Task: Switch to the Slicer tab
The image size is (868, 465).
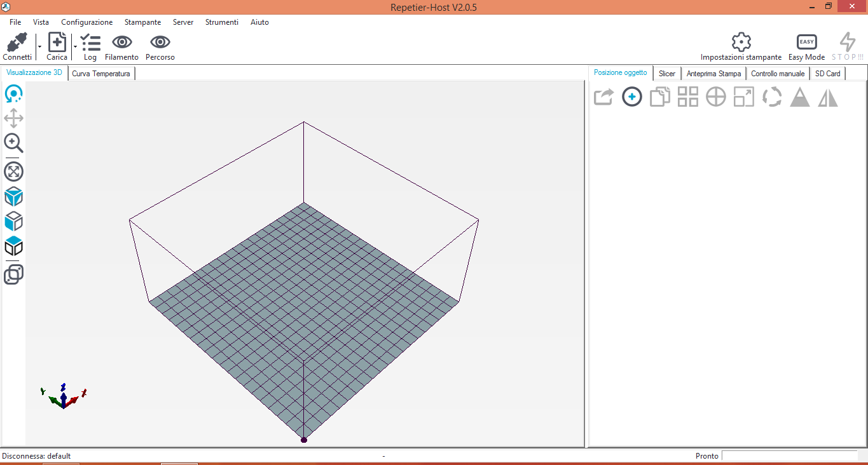Action: (x=667, y=74)
